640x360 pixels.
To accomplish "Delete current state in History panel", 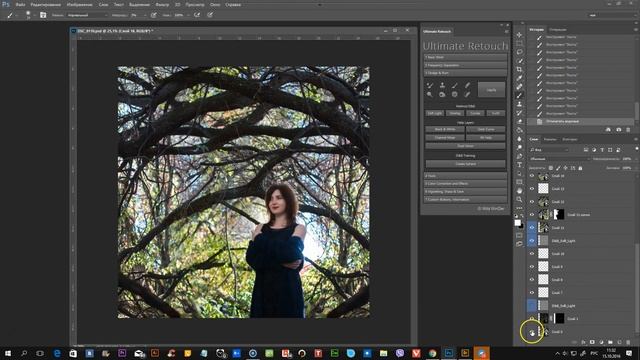I will [x=628, y=129].
